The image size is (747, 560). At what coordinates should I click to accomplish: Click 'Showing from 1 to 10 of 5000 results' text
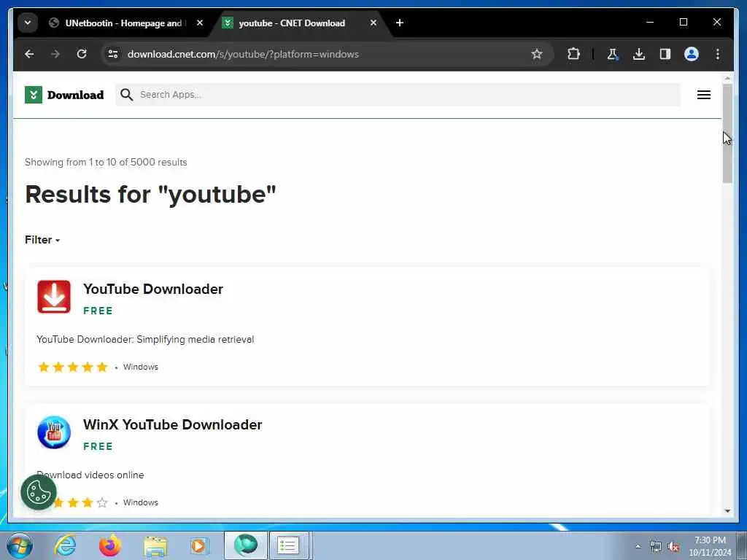(106, 163)
